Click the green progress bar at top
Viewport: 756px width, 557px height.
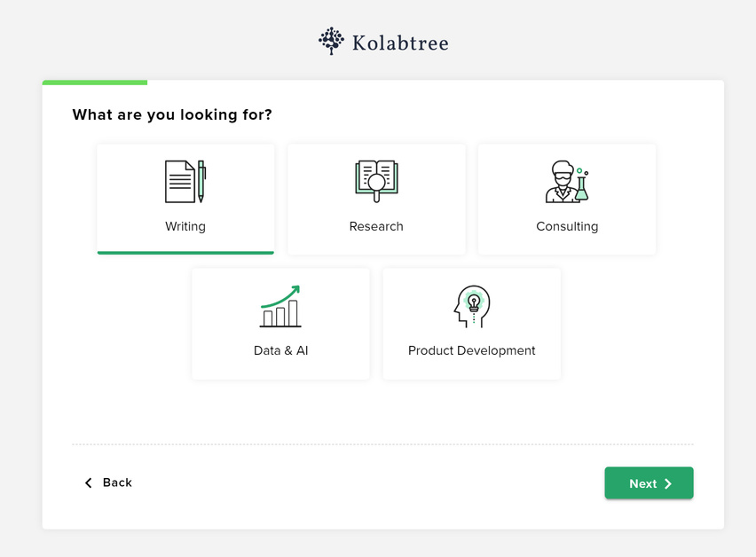(x=95, y=82)
